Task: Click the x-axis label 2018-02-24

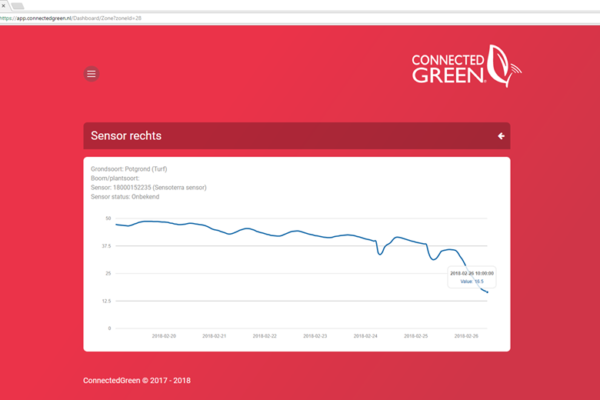Action: (x=365, y=336)
